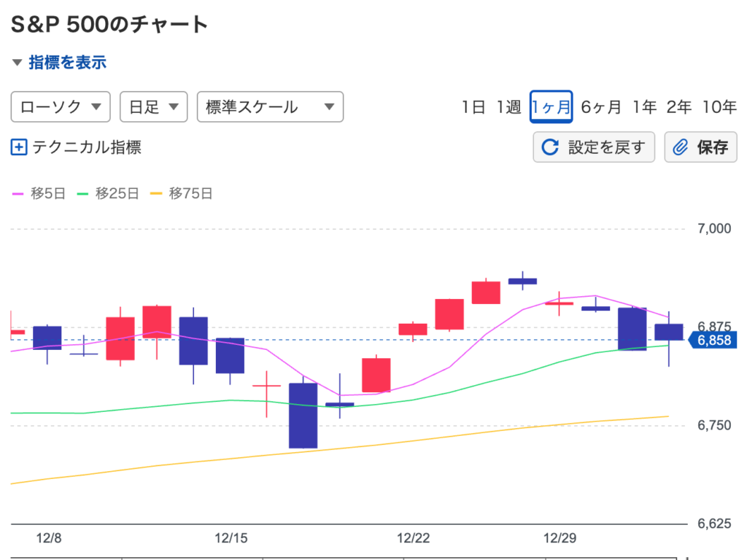Click the 保存 button text

712,147
